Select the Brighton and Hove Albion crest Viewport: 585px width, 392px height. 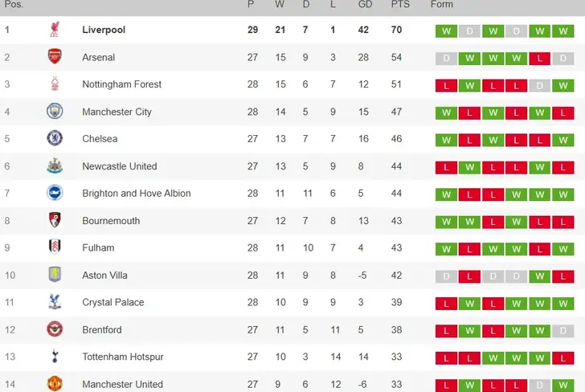(55, 194)
